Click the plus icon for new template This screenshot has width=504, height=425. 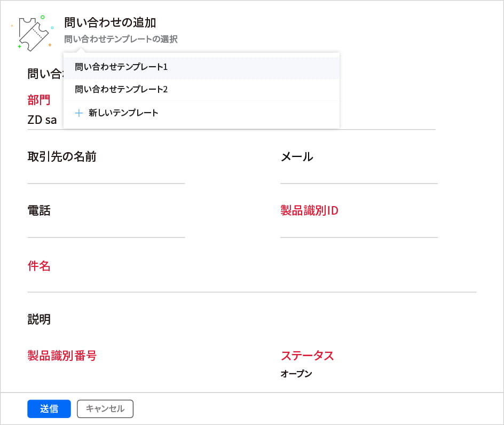point(79,113)
